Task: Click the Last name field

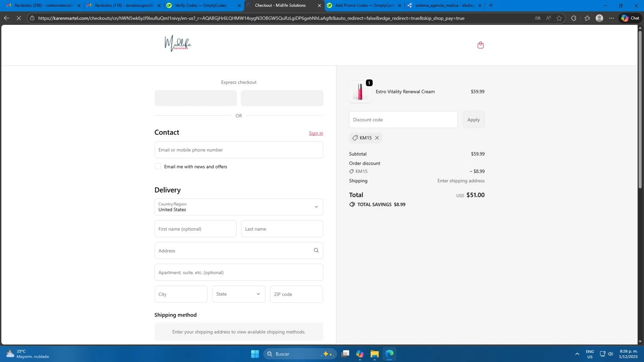Action: point(282,229)
